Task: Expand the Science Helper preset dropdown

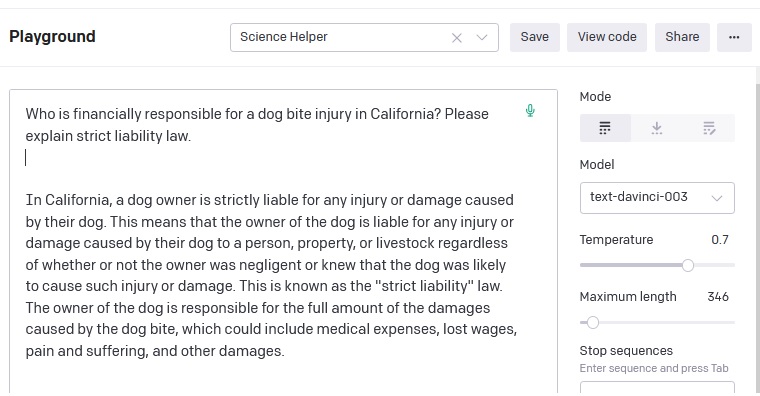Action: coord(482,37)
